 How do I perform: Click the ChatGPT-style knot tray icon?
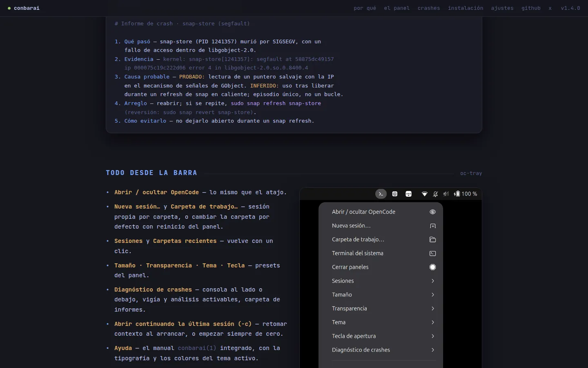point(395,194)
